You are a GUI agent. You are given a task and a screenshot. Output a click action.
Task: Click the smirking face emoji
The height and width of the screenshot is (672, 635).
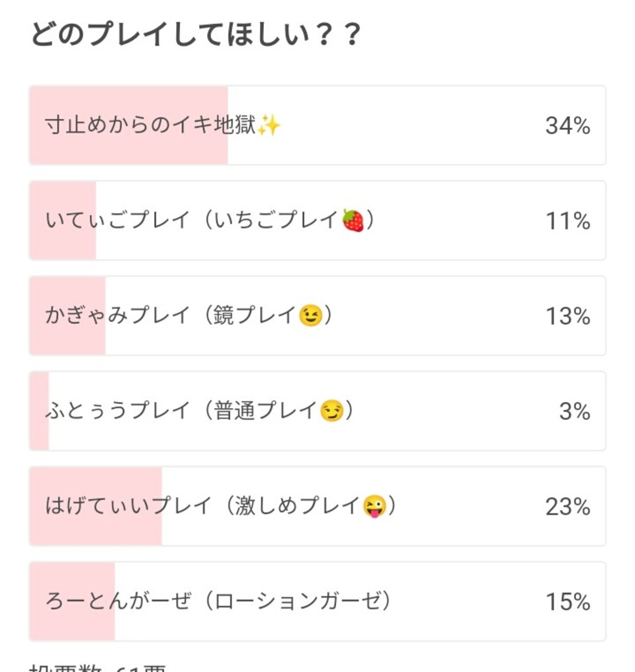point(331,411)
